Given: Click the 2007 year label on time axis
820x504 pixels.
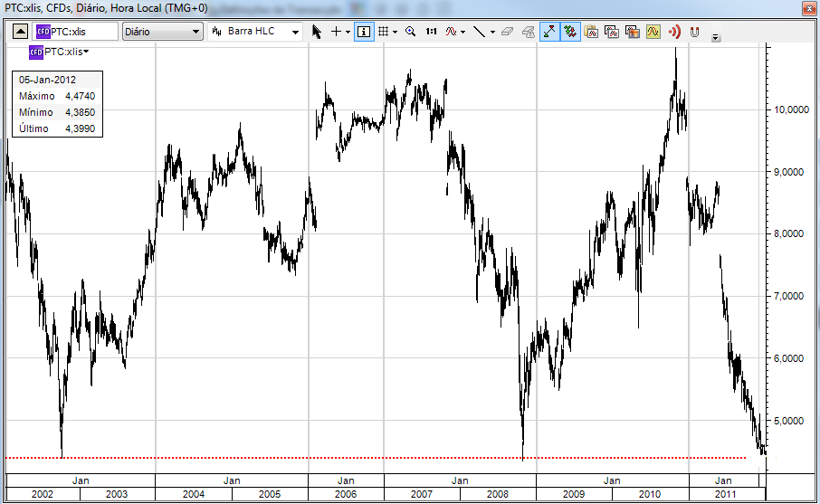Looking at the screenshot, I should (x=422, y=494).
